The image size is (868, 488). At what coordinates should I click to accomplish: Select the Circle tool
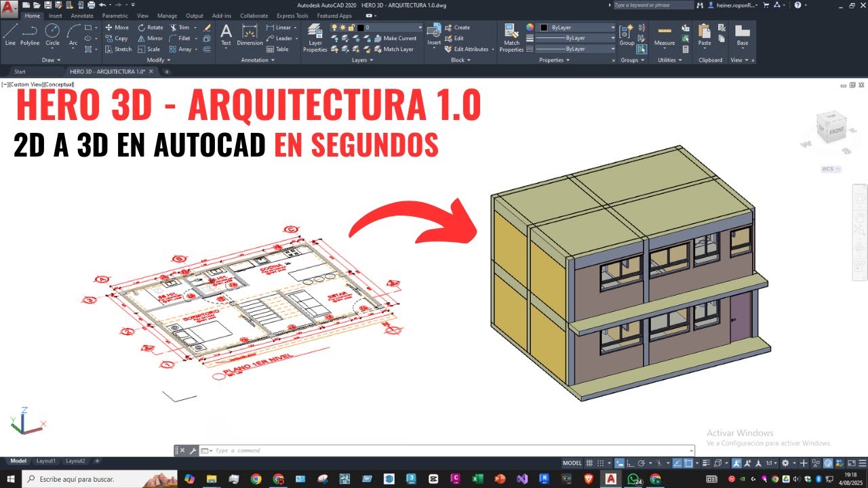pos(52,34)
